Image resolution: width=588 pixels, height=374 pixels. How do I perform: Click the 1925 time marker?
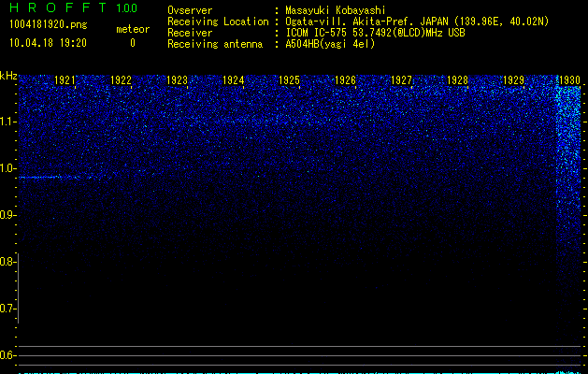(289, 79)
